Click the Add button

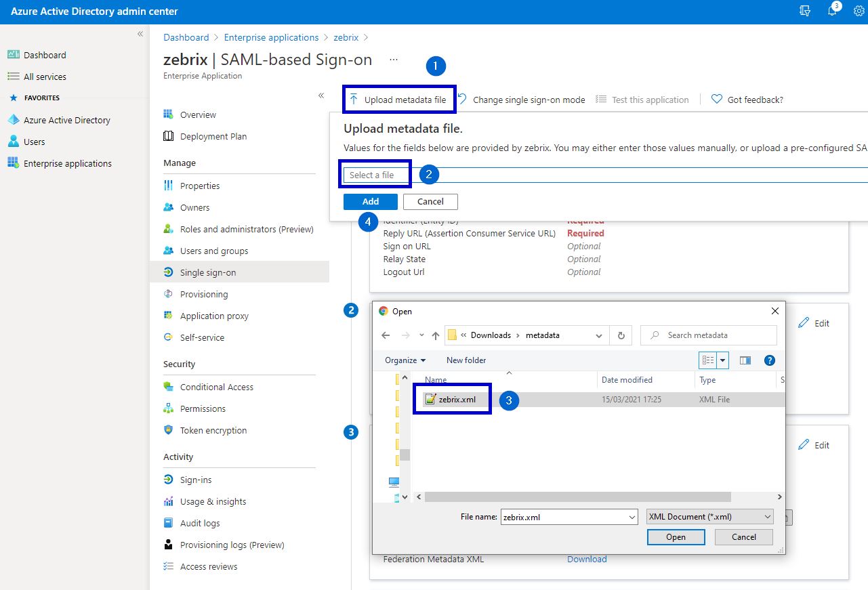pos(371,201)
